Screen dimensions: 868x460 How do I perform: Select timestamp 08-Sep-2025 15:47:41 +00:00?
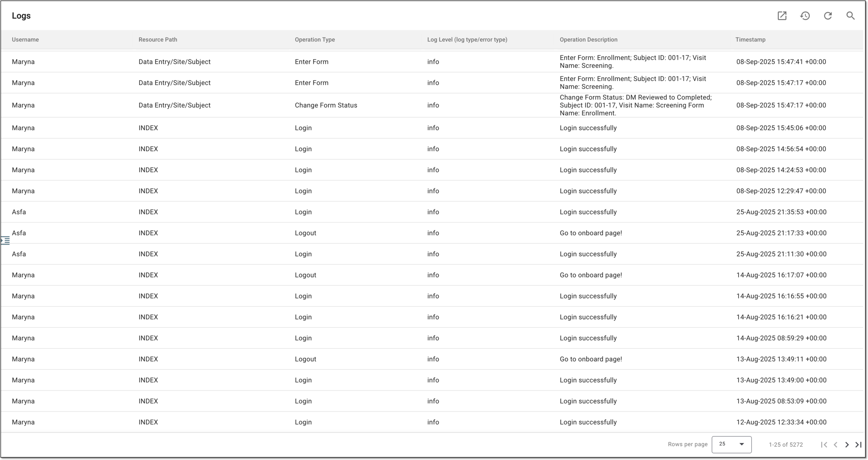pos(781,62)
